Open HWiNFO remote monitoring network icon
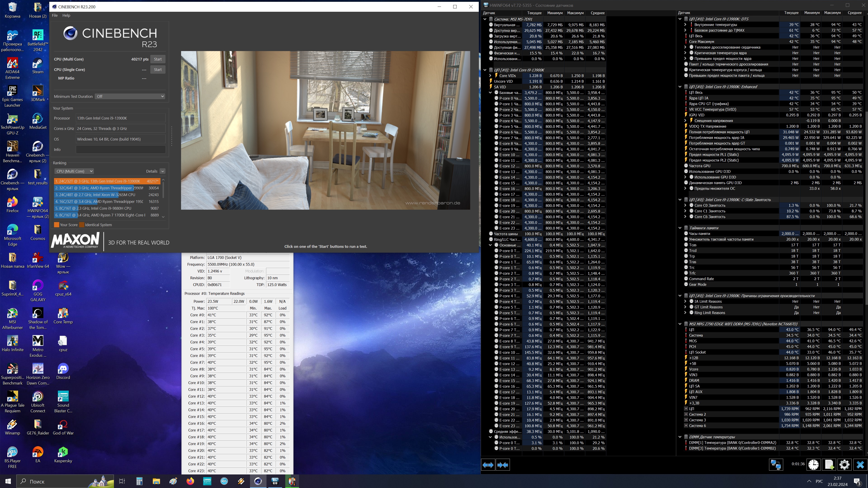 [776, 465]
